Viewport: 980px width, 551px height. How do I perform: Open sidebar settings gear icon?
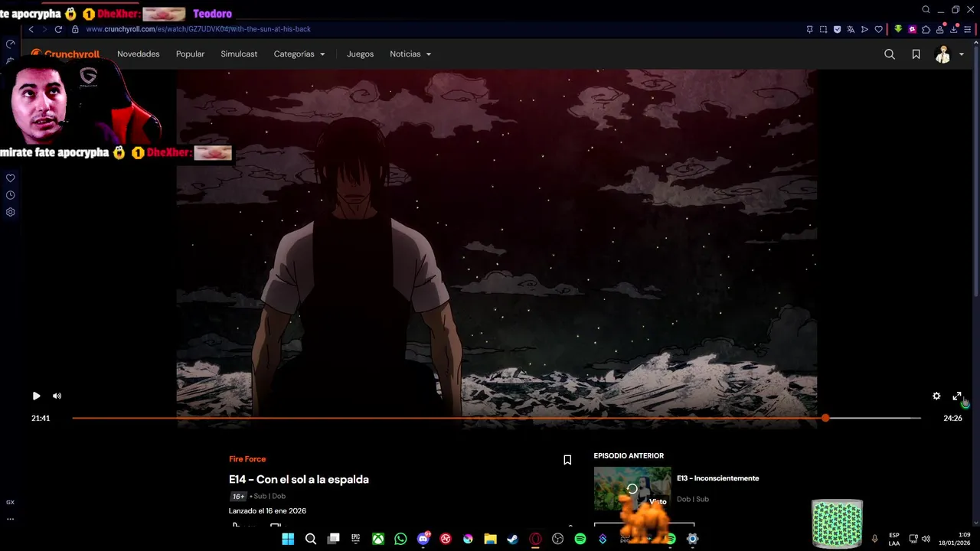[x=11, y=212]
